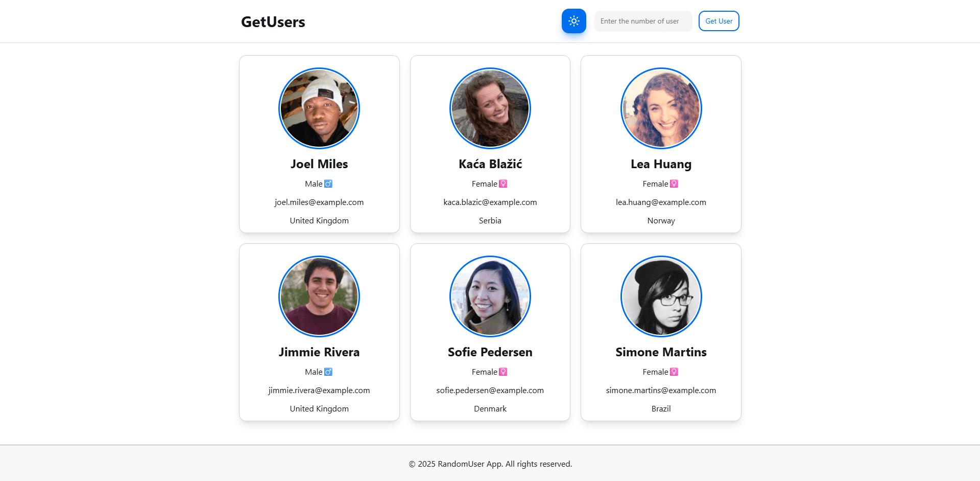Click the male symbol icon beside Joel Miles
The width and height of the screenshot is (980, 481).
(x=328, y=184)
